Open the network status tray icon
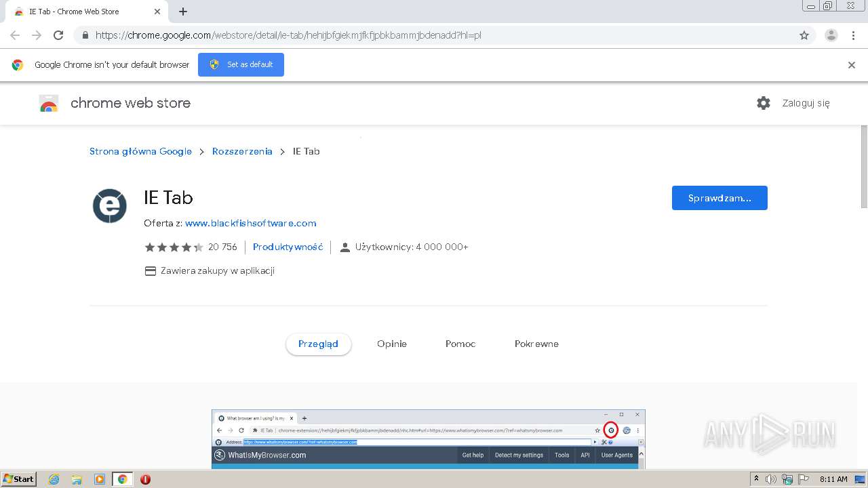Image resolution: width=868 pixels, height=488 pixels. tap(787, 479)
